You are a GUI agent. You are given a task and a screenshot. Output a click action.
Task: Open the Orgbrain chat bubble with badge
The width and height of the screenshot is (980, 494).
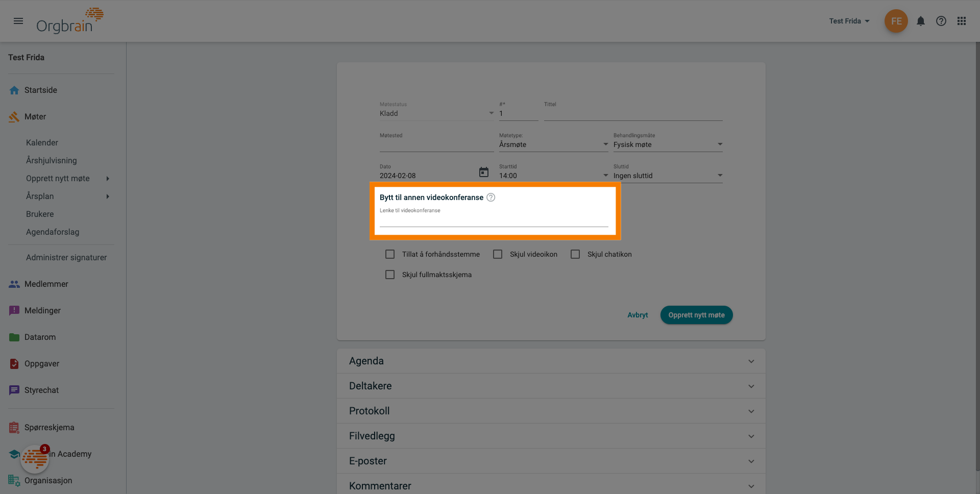click(35, 459)
